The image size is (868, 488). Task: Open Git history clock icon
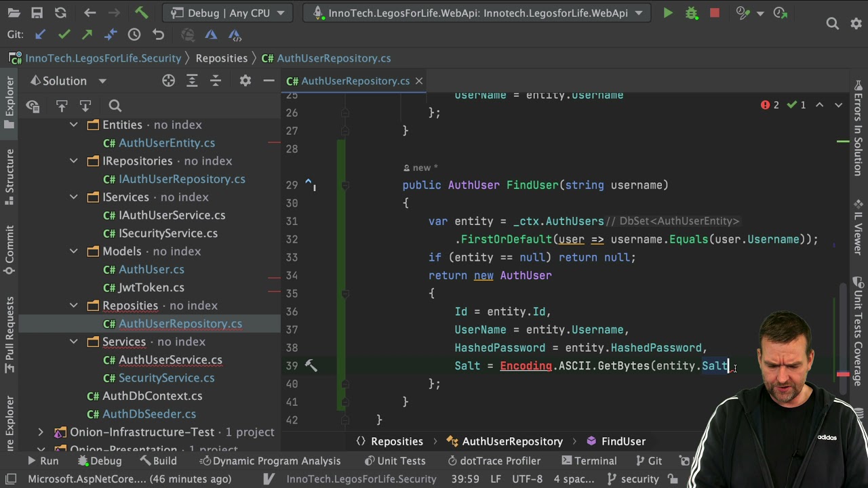pyautogui.click(x=134, y=35)
